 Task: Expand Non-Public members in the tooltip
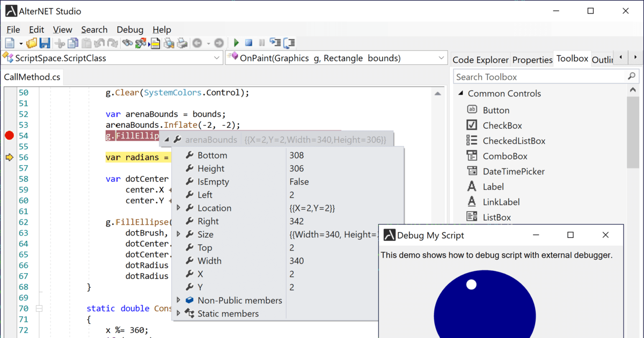tap(180, 300)
